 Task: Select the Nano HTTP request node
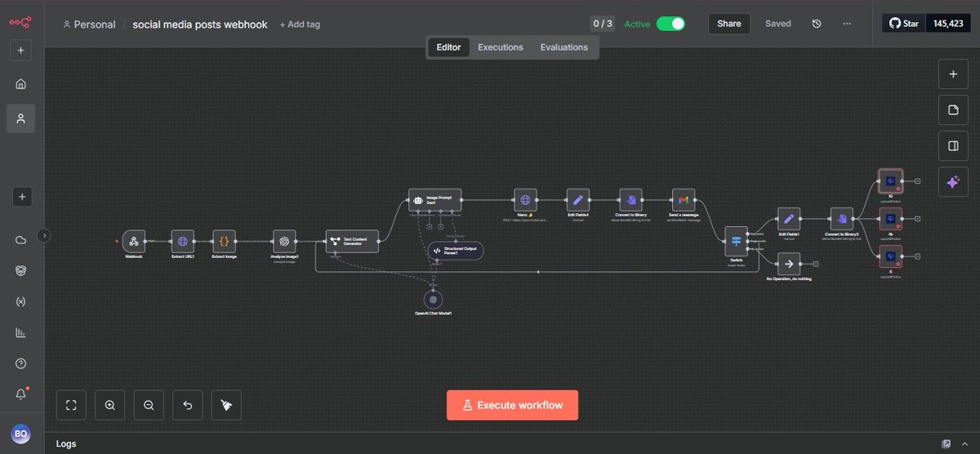tap(525, 200)
